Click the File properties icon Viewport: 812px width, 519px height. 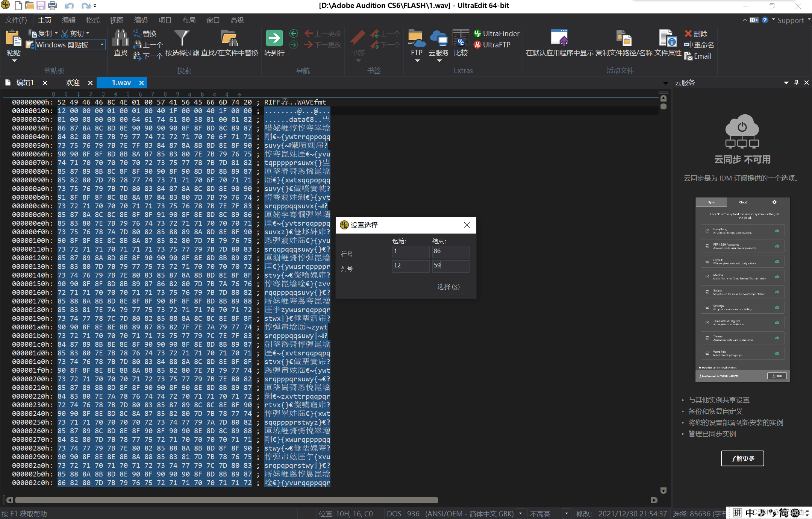pyautogui.click(x=668, y=39)
